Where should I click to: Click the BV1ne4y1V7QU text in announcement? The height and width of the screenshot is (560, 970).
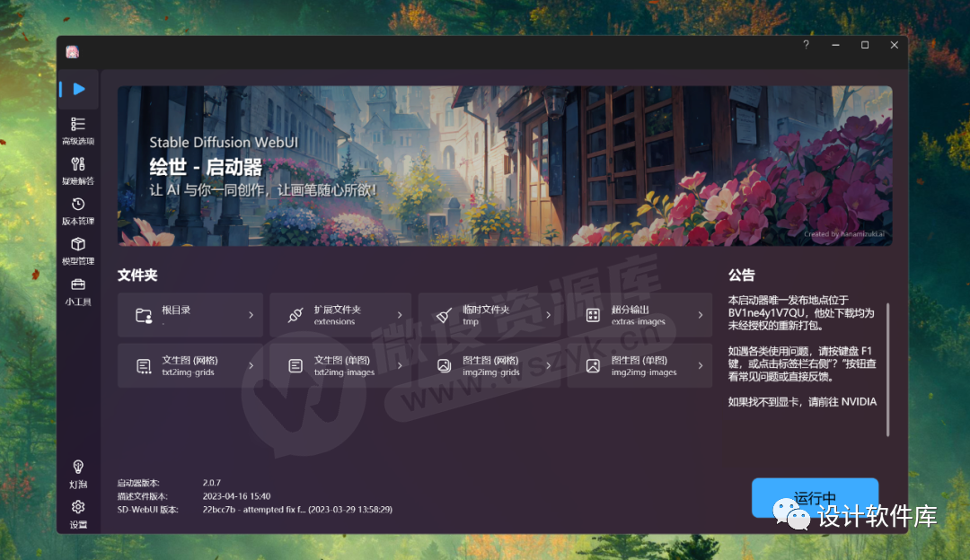(766, 313)
